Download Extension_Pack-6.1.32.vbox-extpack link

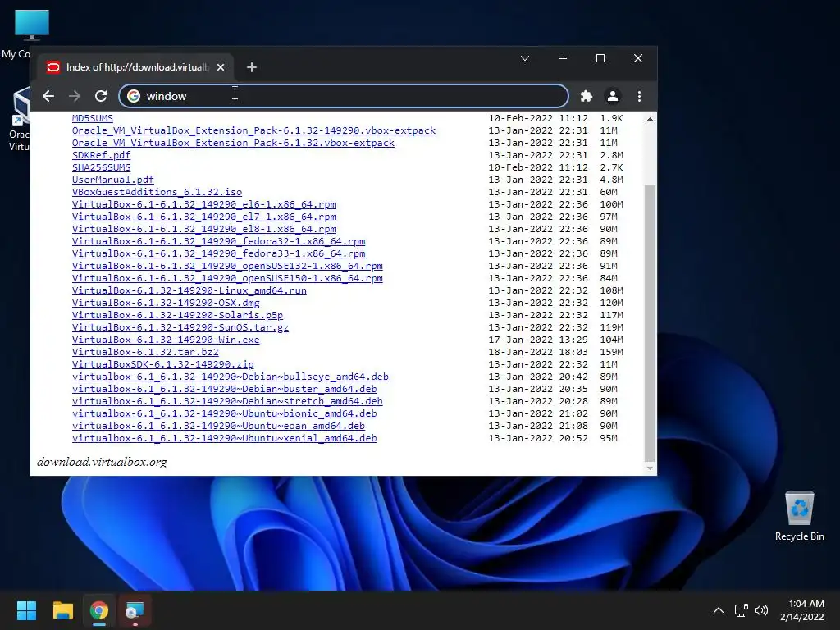(233, 143)
